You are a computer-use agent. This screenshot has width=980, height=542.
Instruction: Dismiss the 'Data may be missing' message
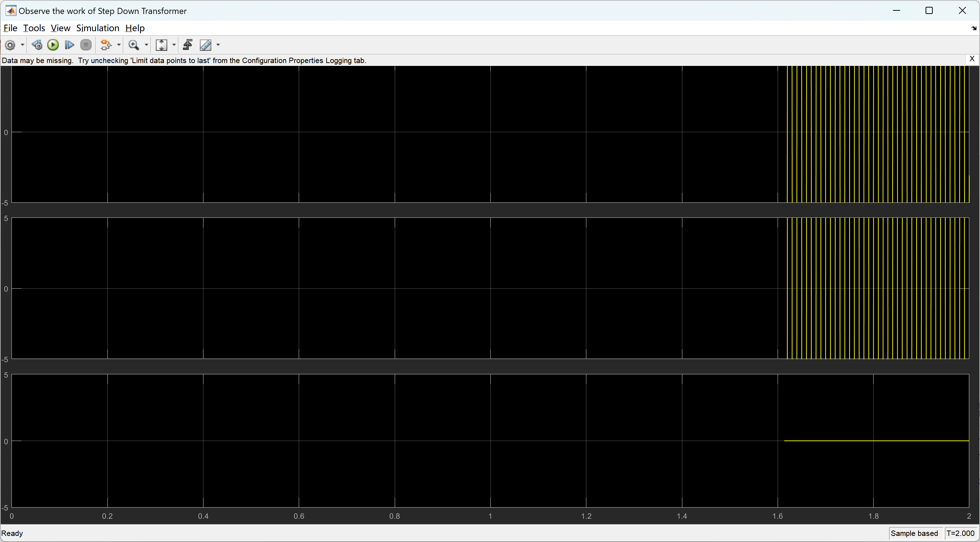(x=972, y=59)
